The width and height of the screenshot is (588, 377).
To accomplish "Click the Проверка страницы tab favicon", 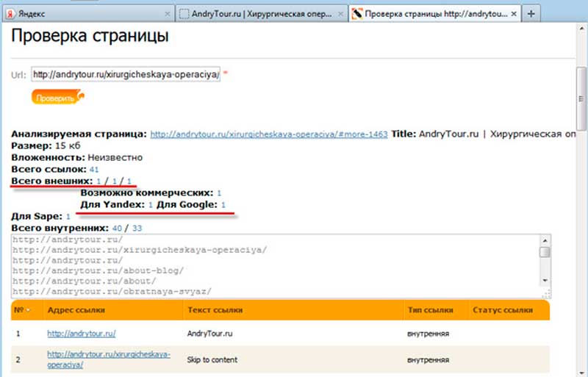I will point(357,14).
